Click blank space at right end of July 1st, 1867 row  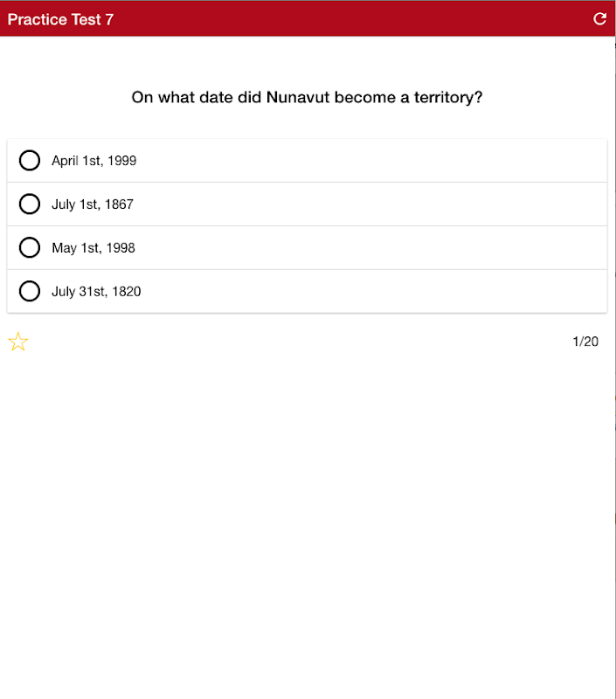click(524, 204)
